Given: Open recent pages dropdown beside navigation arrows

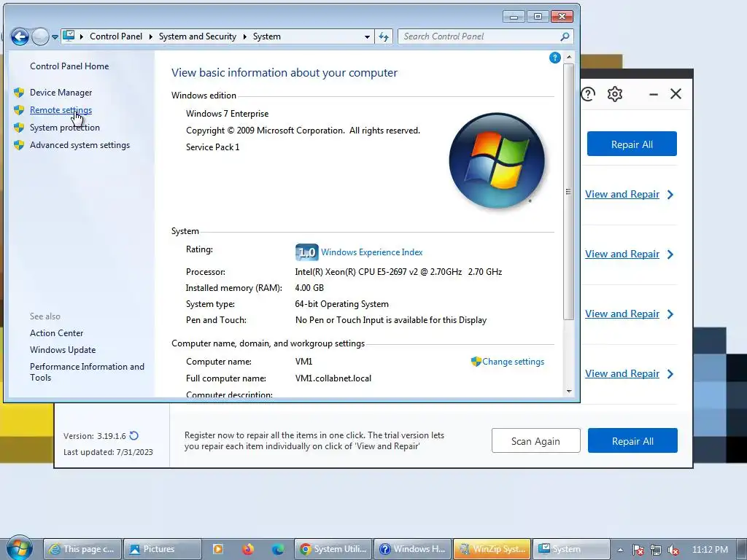Looking at the screenshot, I should tap(55, 36).
